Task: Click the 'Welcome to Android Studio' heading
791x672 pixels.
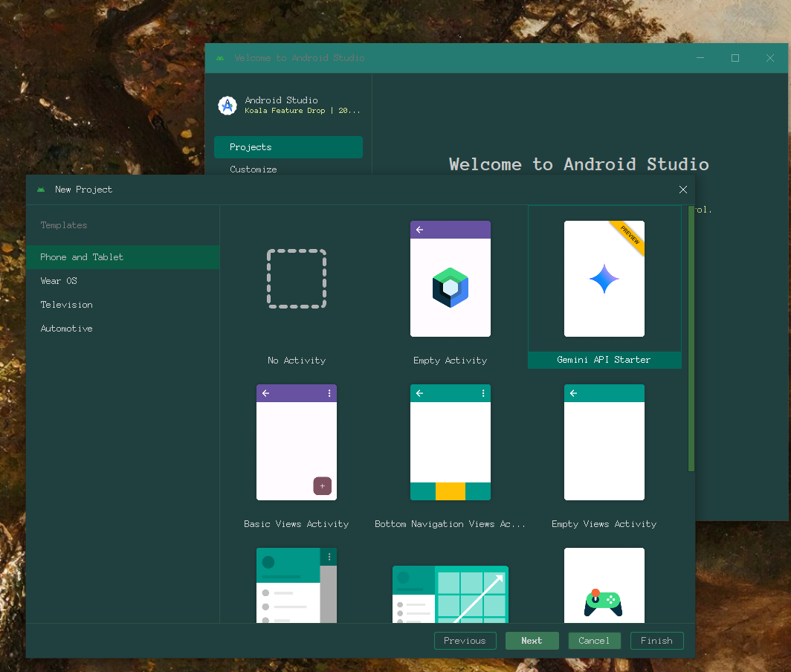Action: [579, 164]
